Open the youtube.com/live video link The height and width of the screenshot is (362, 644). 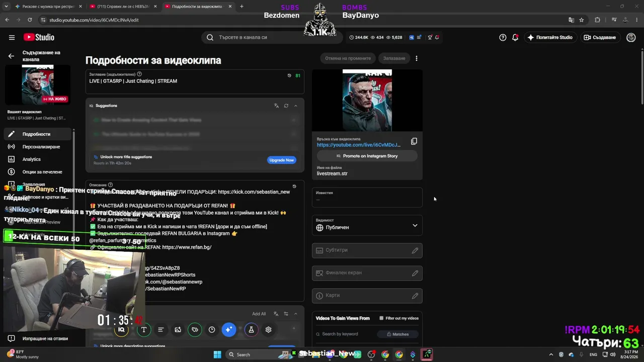pyautogui.click(x=359, y=145)
